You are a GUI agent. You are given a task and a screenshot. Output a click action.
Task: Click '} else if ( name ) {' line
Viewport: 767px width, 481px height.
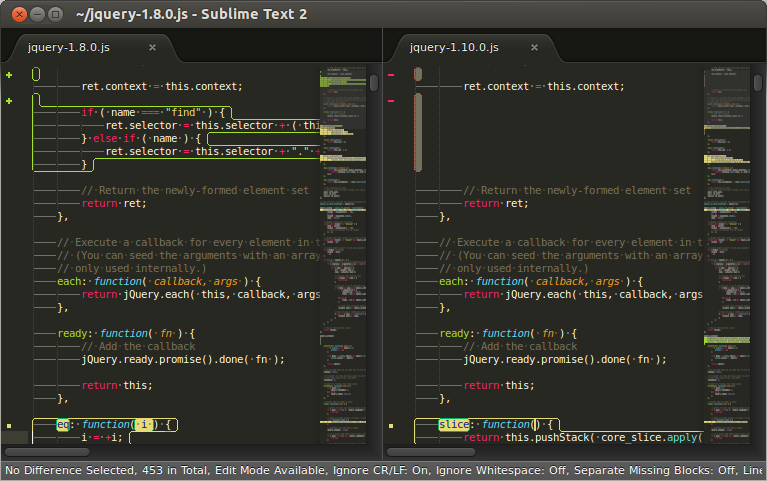point(141,138)
